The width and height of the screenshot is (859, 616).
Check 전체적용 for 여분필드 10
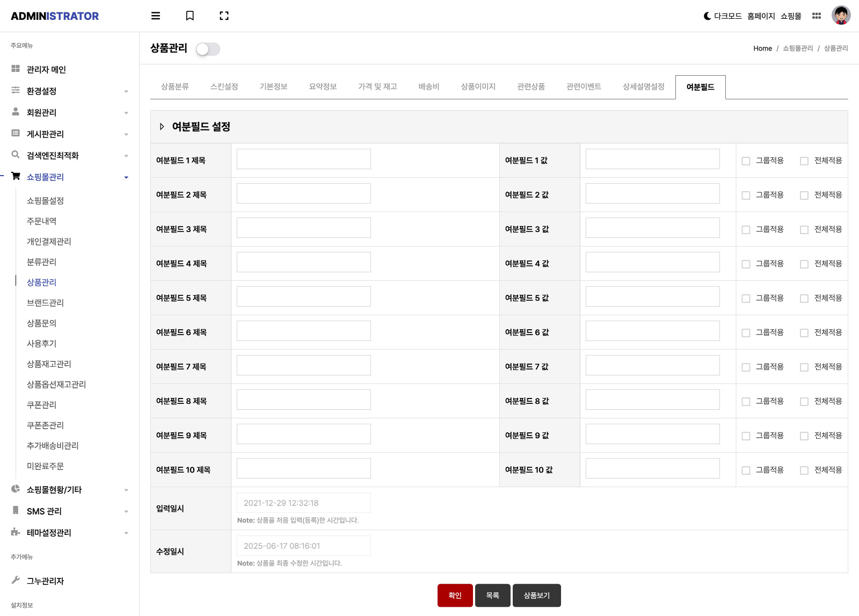(x=804, y=470)
